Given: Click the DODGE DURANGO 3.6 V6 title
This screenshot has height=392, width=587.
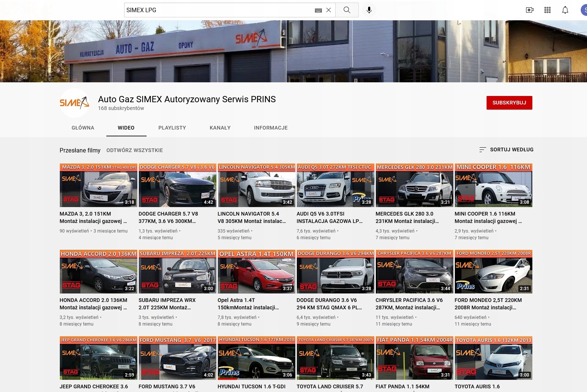Looking at the screenshot, I should tap(329, 304).
